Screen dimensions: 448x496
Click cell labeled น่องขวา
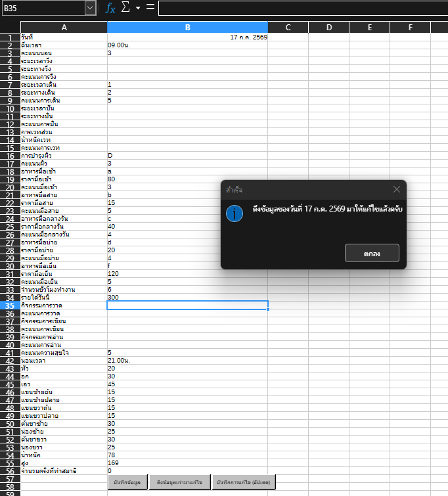click(64, 447)
